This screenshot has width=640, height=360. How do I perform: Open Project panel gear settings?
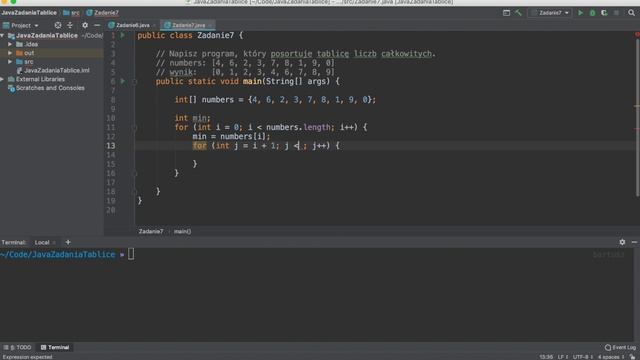point(85,25)
